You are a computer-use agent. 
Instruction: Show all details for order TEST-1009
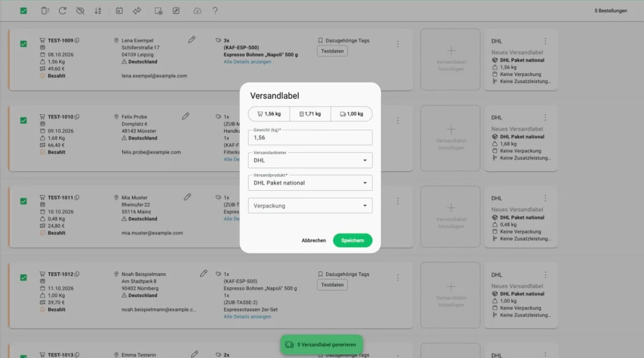[247, 62]
